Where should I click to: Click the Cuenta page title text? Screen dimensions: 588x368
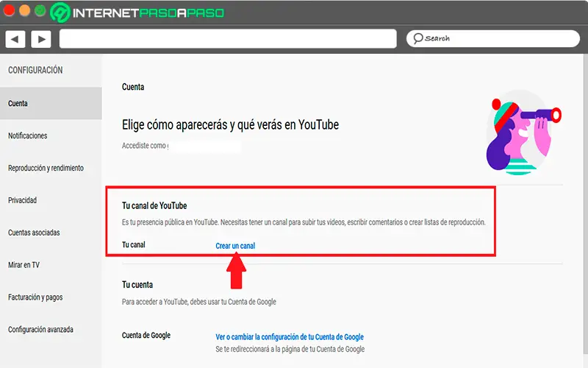click(x=133, y=87)
